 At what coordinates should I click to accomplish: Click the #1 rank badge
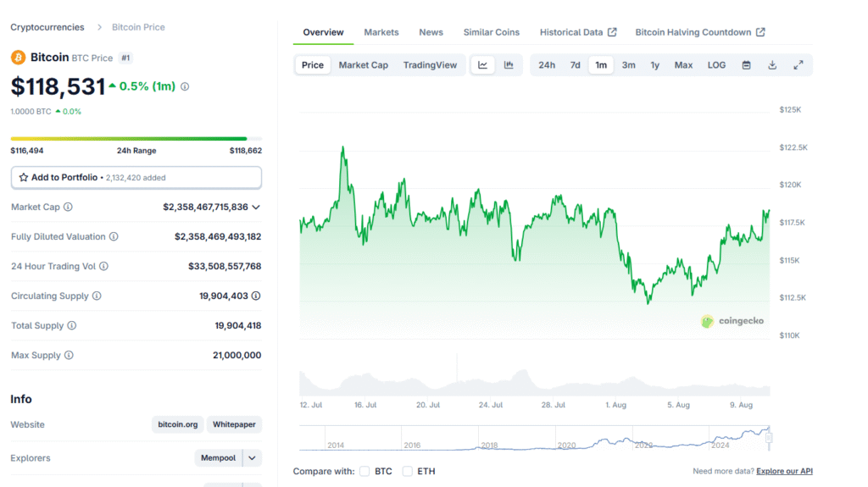click(x=125, y=58)
